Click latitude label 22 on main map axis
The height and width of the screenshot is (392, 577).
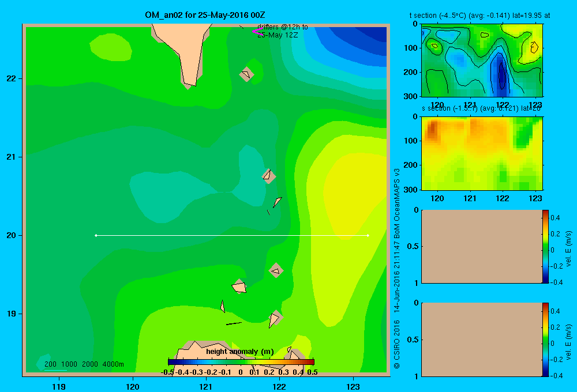12,78
